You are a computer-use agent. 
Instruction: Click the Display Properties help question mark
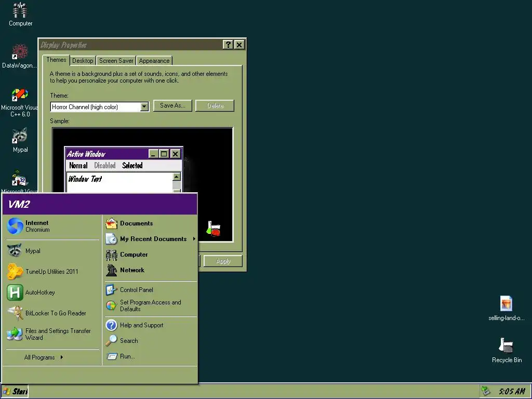[228, 45]
